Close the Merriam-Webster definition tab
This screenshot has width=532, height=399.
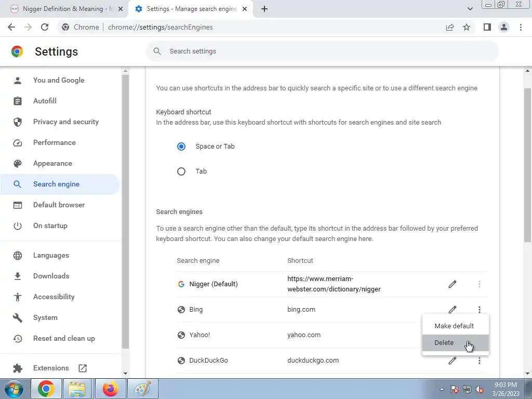click(121, 9)
